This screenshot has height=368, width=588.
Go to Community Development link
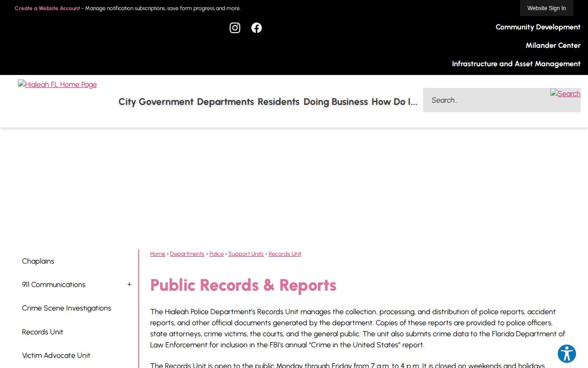coord(538,27)
